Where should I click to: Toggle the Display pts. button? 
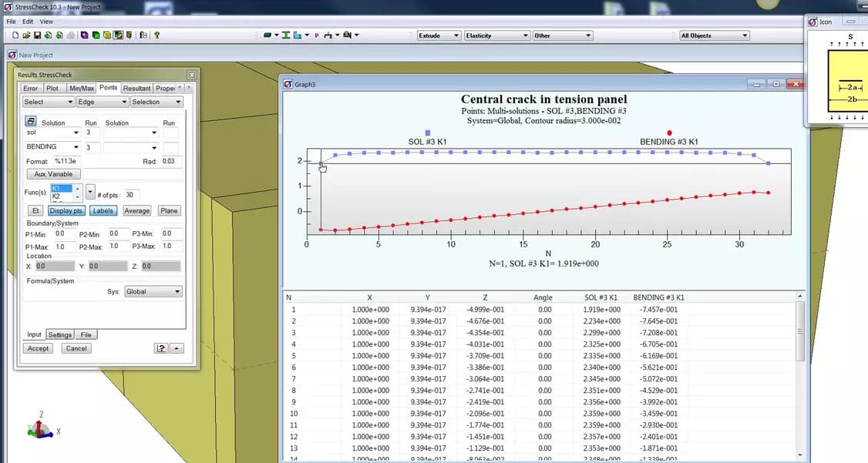tap(66, 210)
